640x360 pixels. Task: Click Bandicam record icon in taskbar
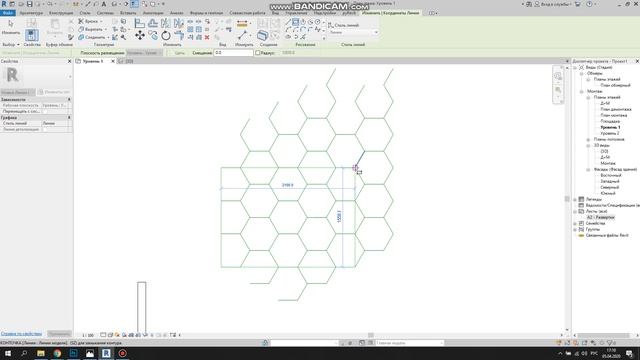click(122, 353)
